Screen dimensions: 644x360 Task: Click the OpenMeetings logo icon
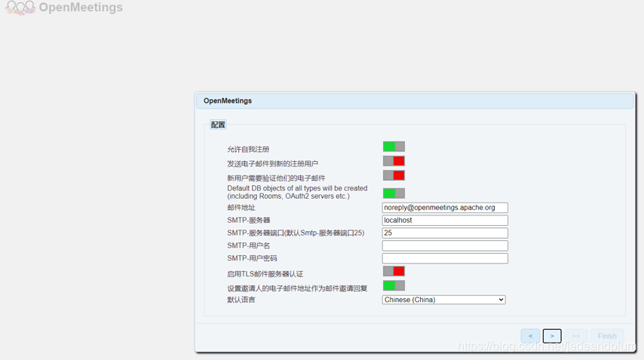click(x=20, y=8)
